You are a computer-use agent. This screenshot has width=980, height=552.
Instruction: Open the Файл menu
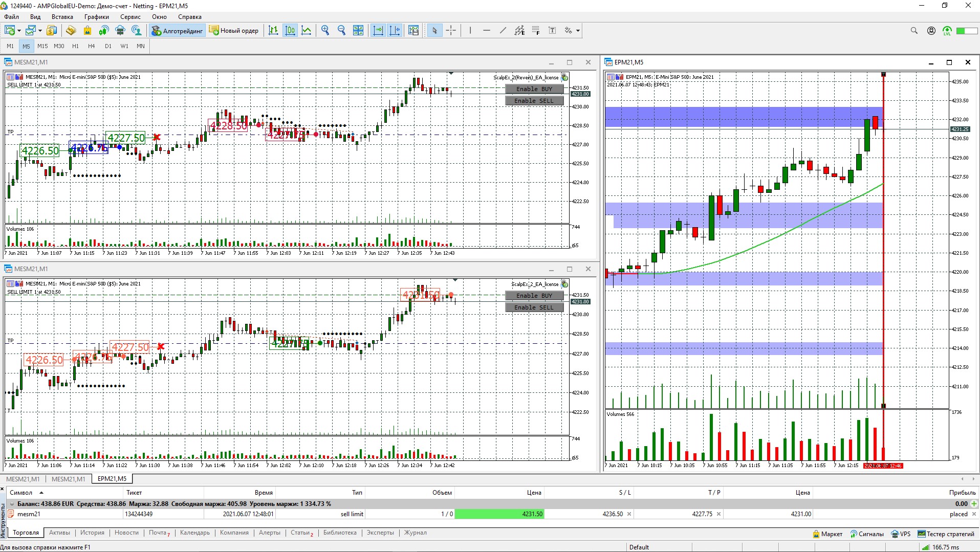click(x=11, y=17)
